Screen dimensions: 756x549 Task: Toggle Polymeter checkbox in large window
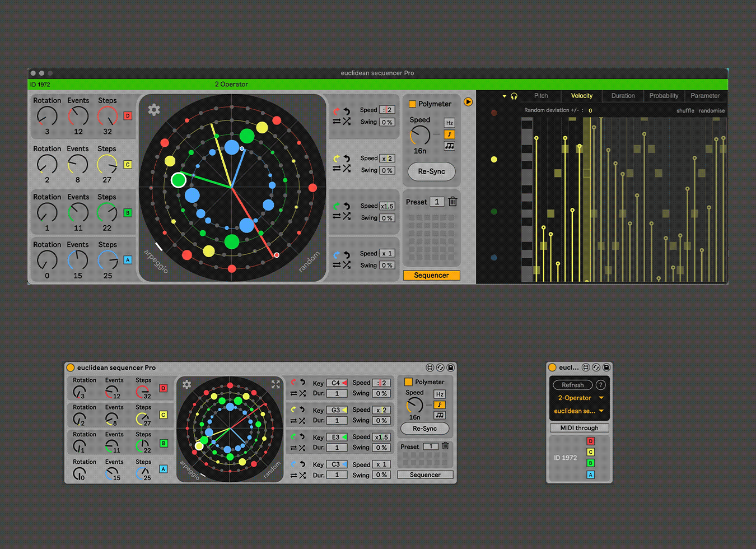coord(412,104)
